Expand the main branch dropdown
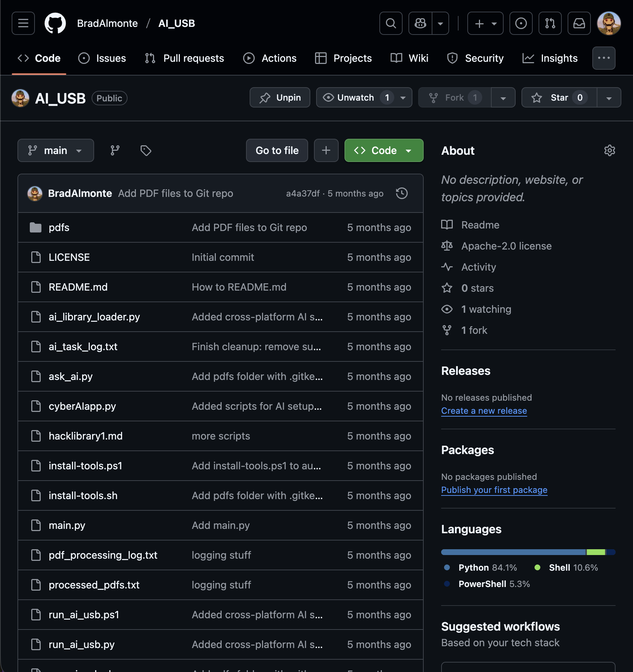Screen dimensions: 633x672 [x=56, y=150]
